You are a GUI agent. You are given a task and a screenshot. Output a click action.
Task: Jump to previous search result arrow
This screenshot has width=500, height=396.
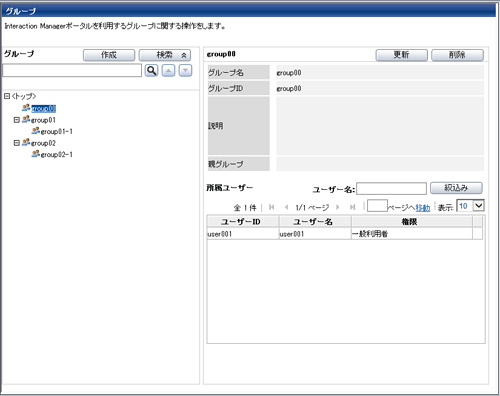coord(168,71)
